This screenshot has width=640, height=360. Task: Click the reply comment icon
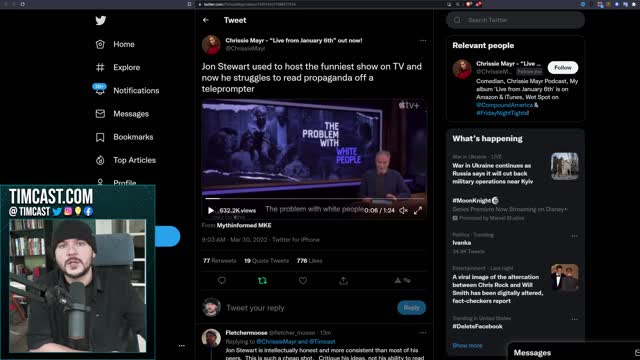222,281
